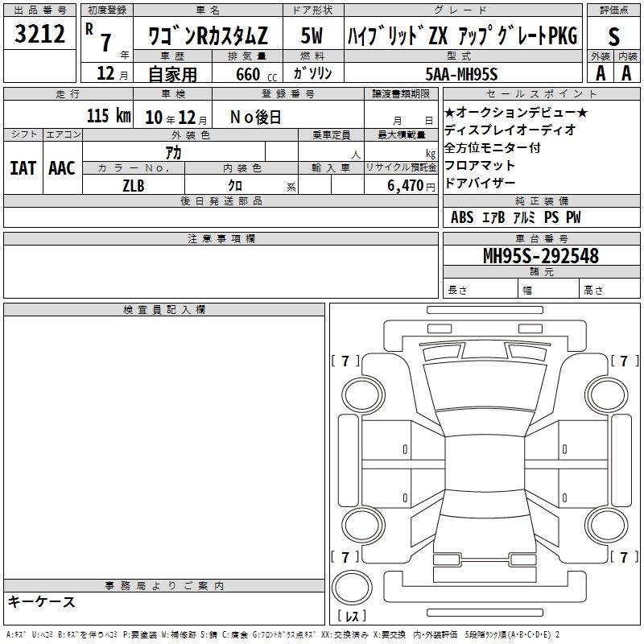Select the star before オークションデビュー

click(449, 112)
